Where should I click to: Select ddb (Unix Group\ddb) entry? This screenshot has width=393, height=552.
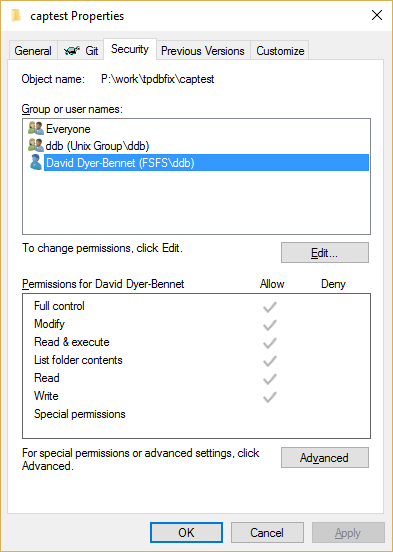98,146
